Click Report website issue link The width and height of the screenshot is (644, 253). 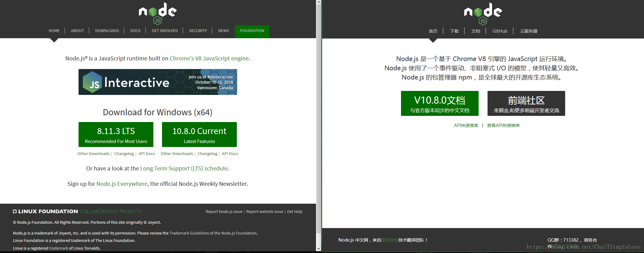(x=265, y=211)
